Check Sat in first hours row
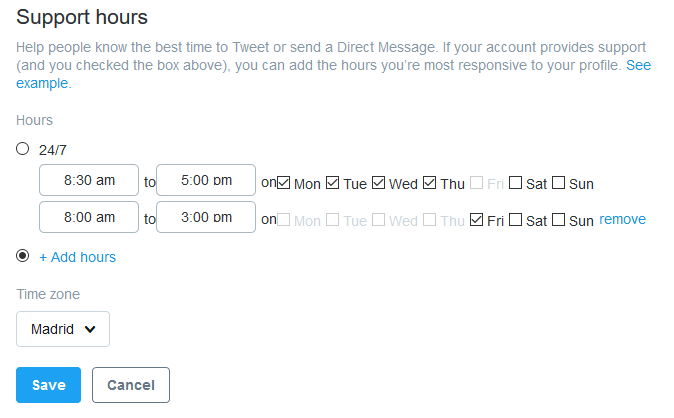Viewport: 674px width, 418px height. click(x=515, y=183)
